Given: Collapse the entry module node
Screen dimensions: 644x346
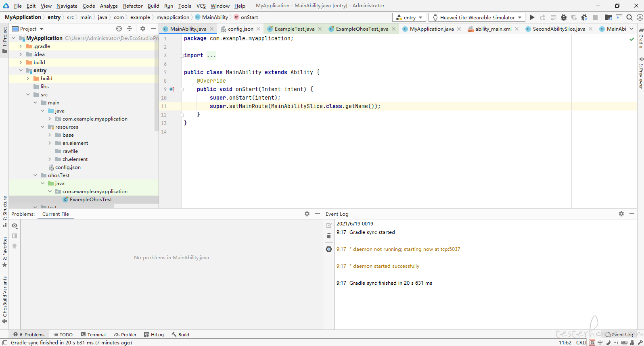Looking at the screenshot, I should (21, 71).
